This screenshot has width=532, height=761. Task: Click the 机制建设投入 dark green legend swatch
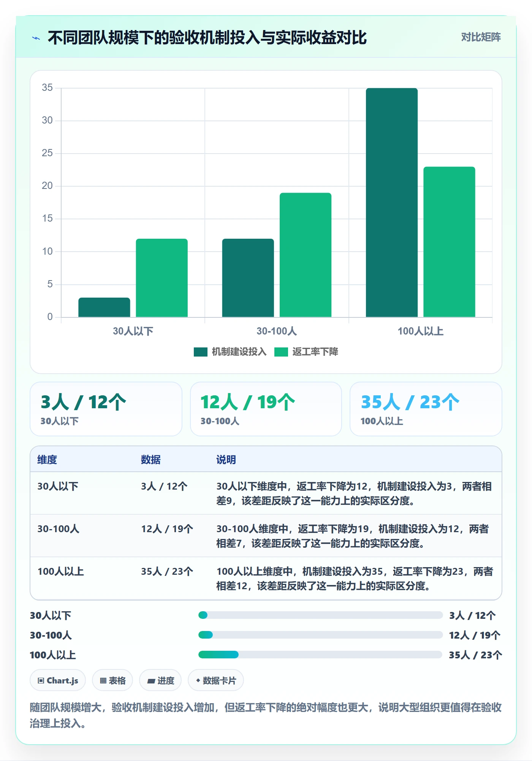pyautogui.click(x=200, y=352)
